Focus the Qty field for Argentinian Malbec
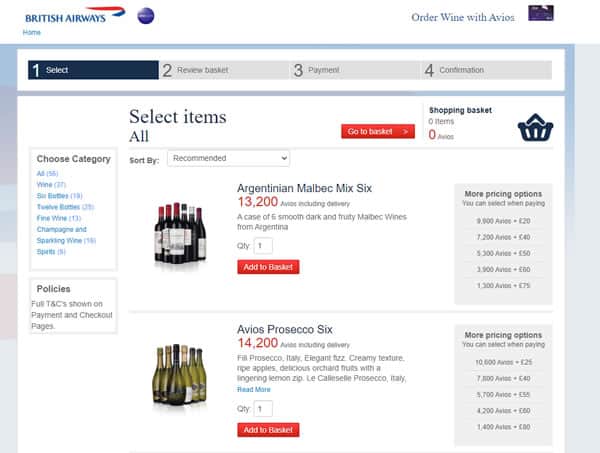The height and width of the screenshot is (453, 600). (263, 246)
